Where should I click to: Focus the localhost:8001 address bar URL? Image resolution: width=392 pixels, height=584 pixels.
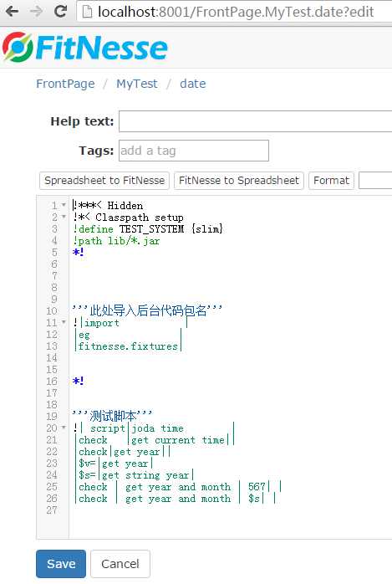[236, 12]
